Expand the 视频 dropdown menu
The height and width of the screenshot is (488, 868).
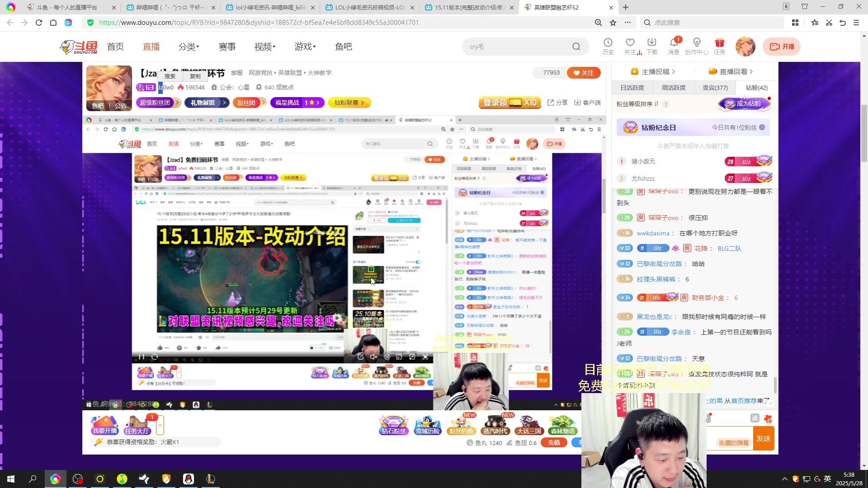[x=265, y=47]
